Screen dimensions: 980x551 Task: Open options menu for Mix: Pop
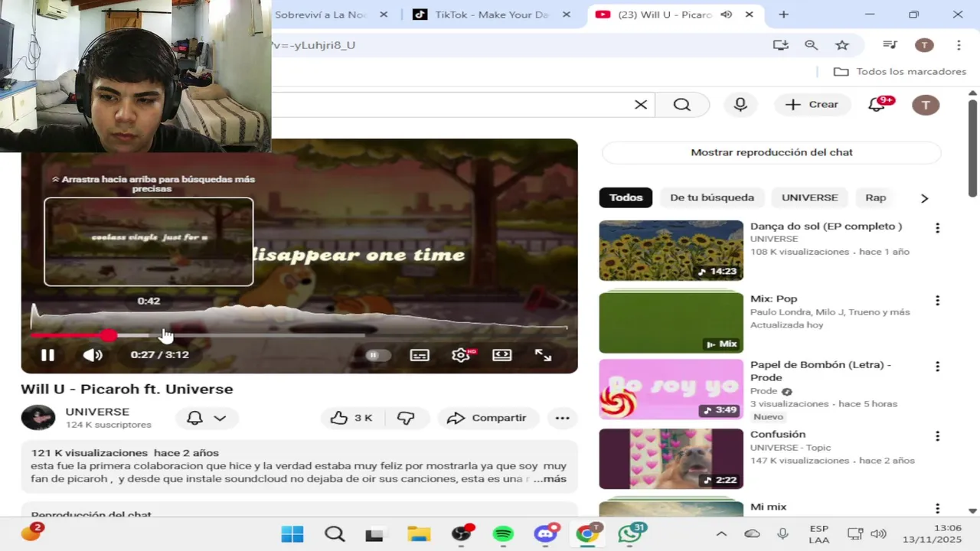pos(937,301)
